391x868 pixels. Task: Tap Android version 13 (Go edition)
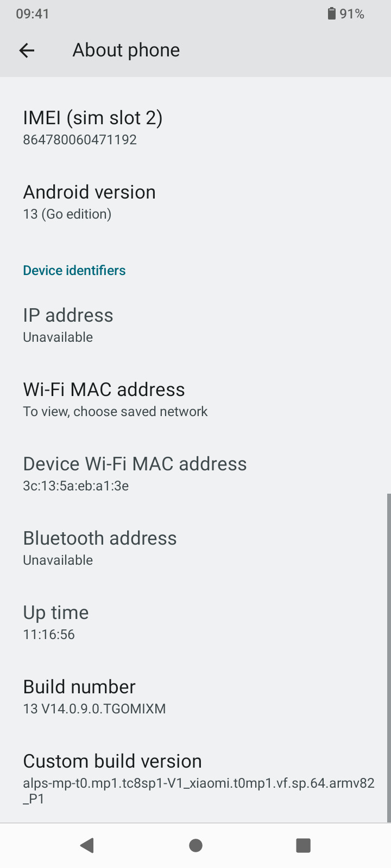coord(90,202)
